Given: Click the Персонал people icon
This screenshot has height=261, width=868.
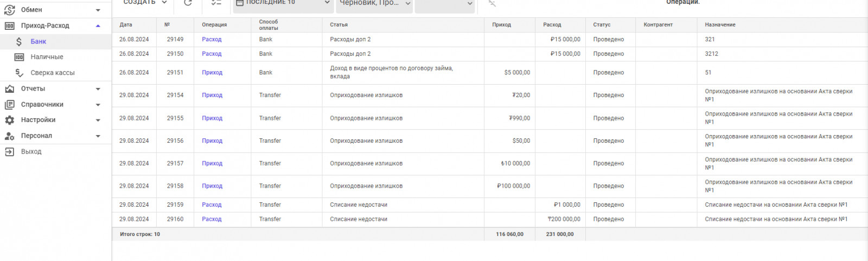Looking at the screenshot, I should coord(10,136).
